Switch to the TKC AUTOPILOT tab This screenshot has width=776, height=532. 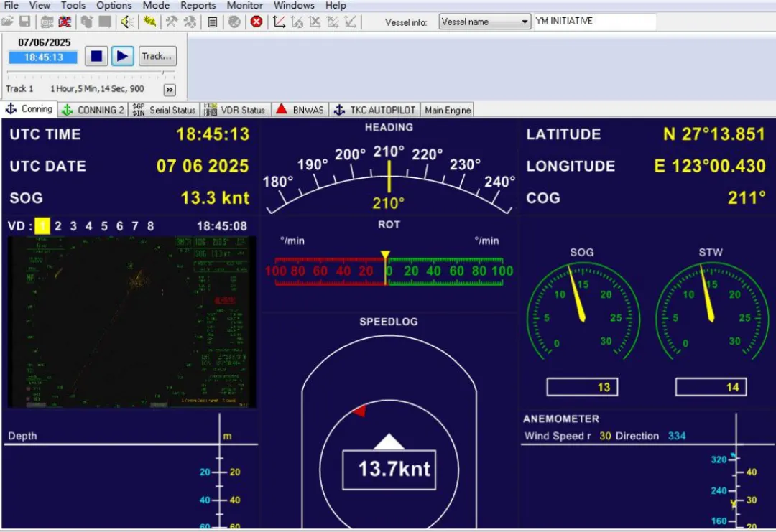[x=375, y=110]
